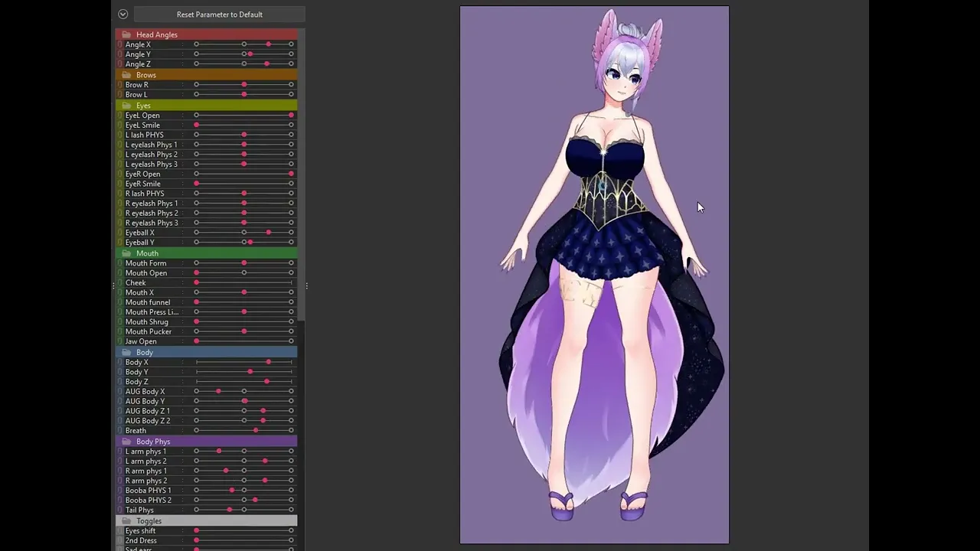Click the bracket icon left of Brow R

[120, 85]
